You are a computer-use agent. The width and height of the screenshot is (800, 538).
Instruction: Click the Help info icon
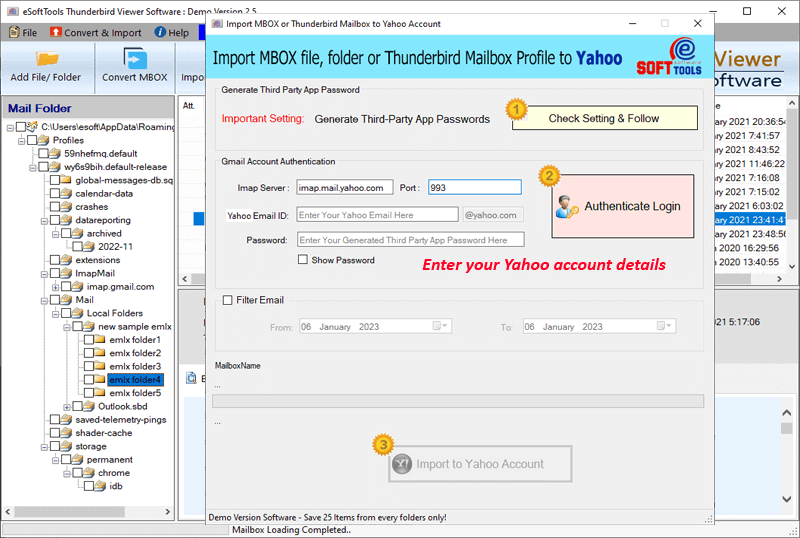[160, 32]
